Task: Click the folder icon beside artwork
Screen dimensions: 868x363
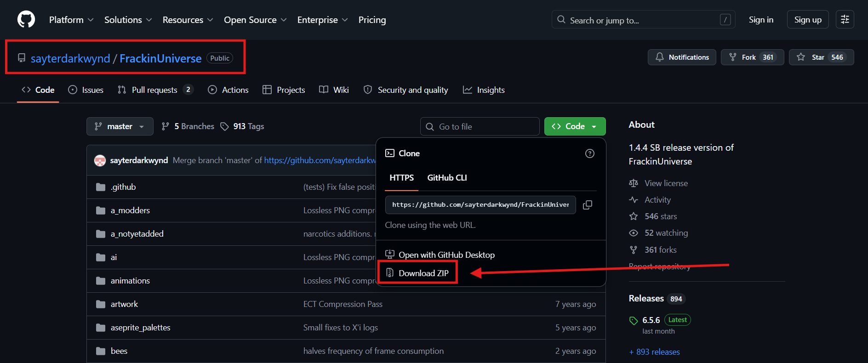Action: pyautogui.click(x=101, y=304)
